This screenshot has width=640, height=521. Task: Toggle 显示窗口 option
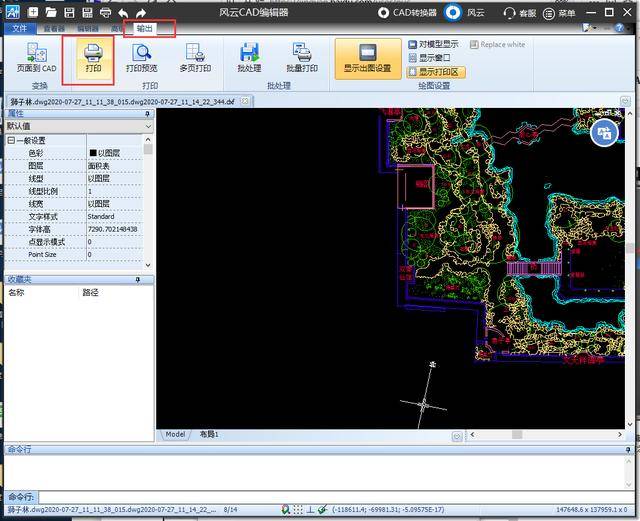413,59
